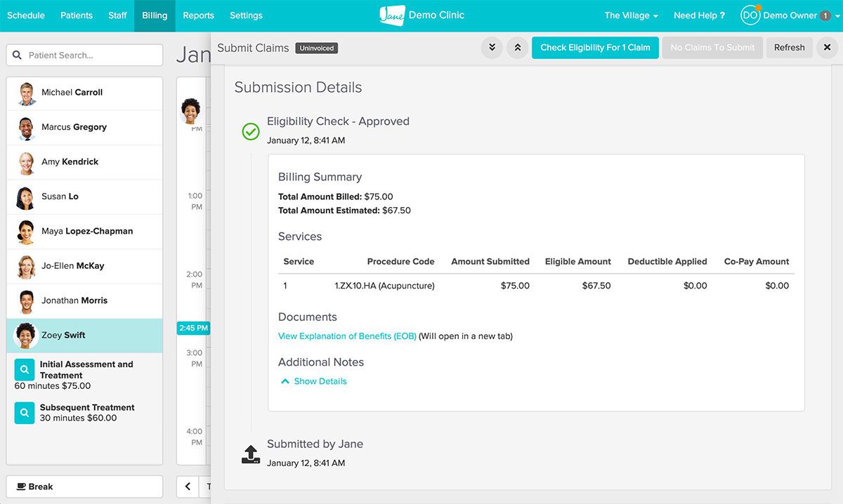
Task: Collapse Additional Notes via Show Details
Action: [313, 381]
